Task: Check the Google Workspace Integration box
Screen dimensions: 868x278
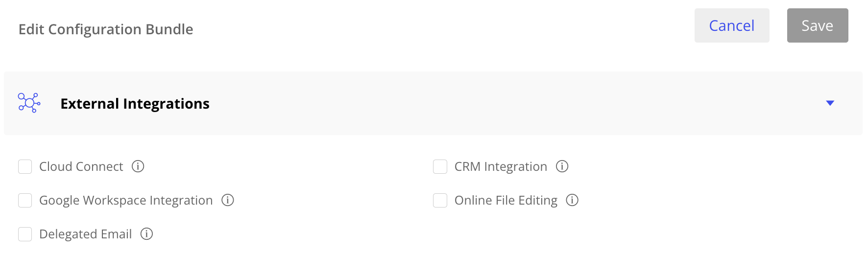Action: click(25, 201)
